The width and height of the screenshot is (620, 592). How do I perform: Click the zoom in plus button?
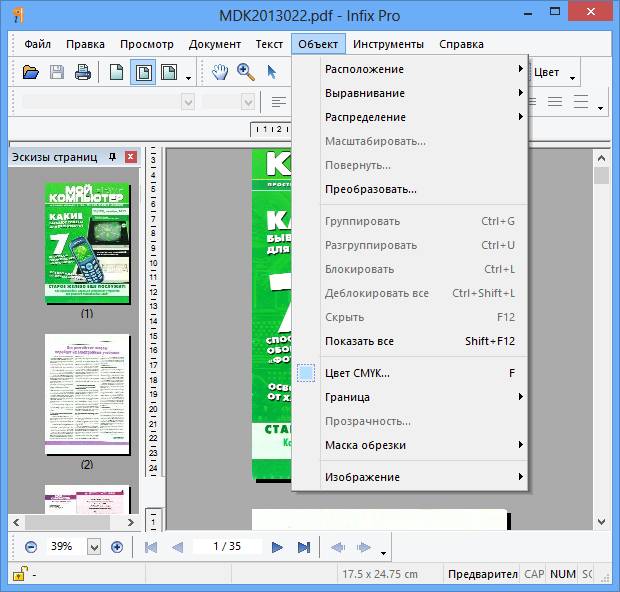tap(117, 547)
